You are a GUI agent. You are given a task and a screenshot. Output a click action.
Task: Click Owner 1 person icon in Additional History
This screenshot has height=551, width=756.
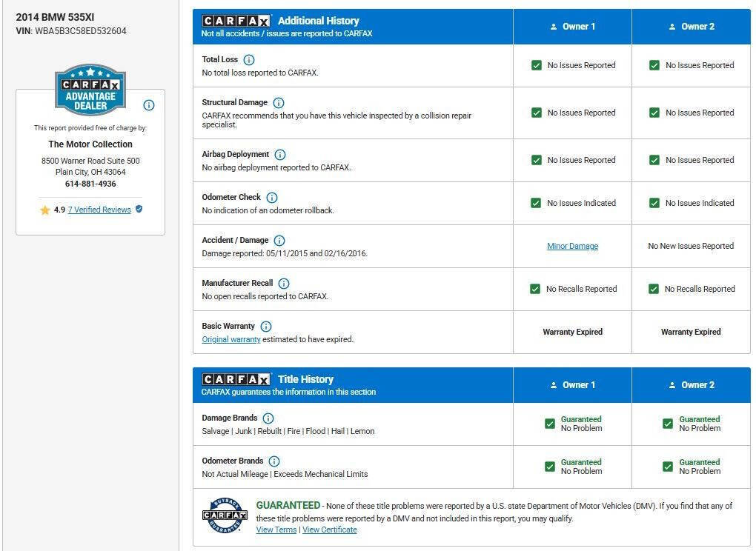(x=554, y=27)
